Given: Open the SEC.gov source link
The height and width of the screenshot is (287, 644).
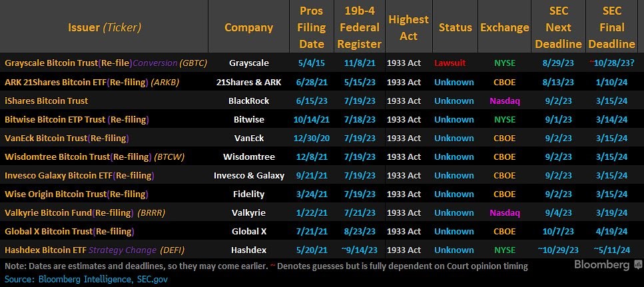Looking at the screenshot, I should pyautogui.click(x=153, y=280).
